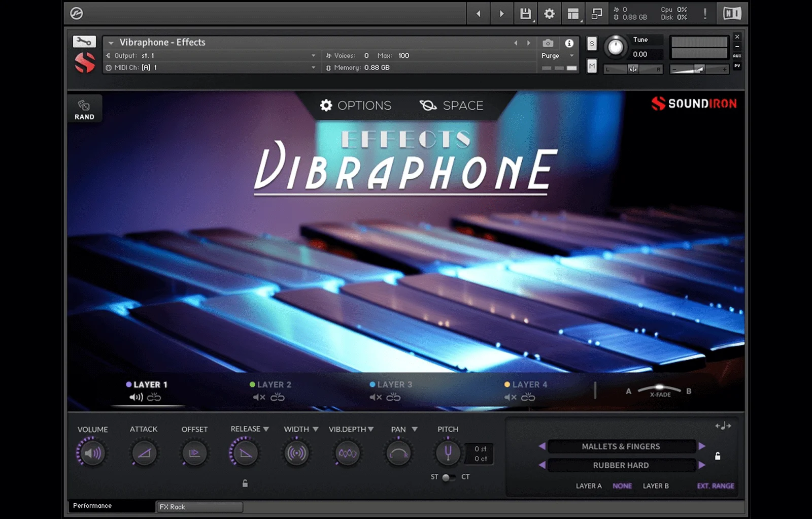Click the snapshot camera icon
The width and height of the screenshot is (812, 519).
click(x=548, y=43)
